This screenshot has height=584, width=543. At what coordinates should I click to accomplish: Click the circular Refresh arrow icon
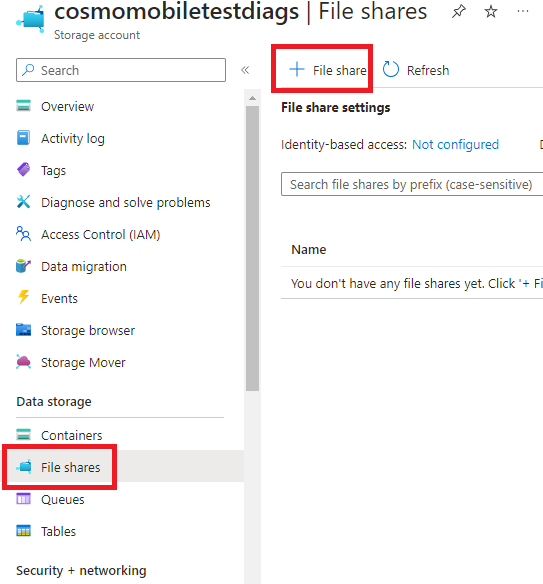pyautogui.click(x=391, y=70)
